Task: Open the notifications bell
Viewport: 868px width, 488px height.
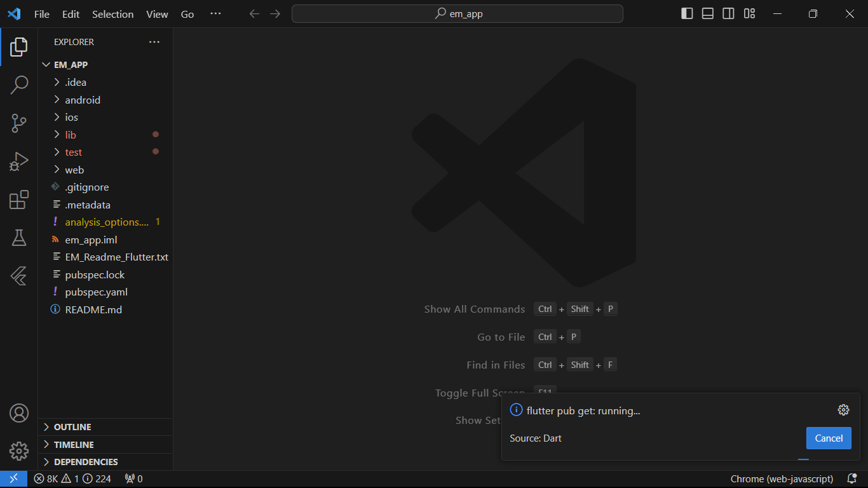Action: [x=852, y=478]
